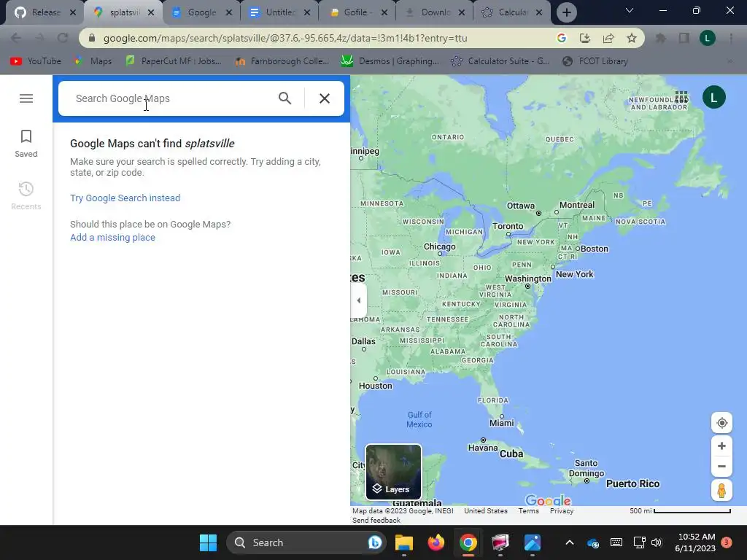Click the install app icon in address bar
Viewport: 747px width, 560px height.
pyautogui.click(x=585, y=38)
